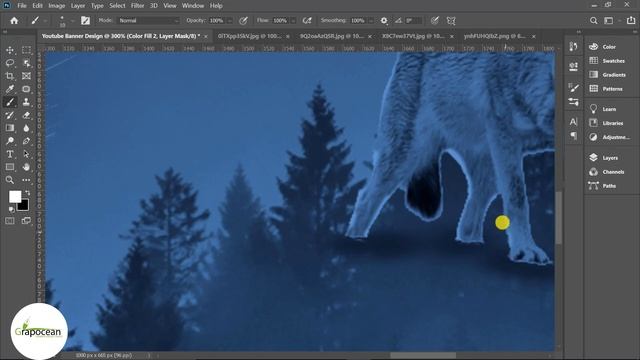
Task: Click the black background color swatch
Action: pyautogui.click(x=24, y=206)
